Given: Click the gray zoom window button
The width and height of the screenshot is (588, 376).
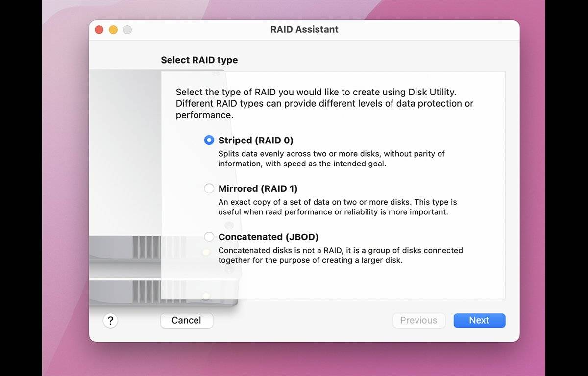Looking at the screenshot, I should (127, 30).
